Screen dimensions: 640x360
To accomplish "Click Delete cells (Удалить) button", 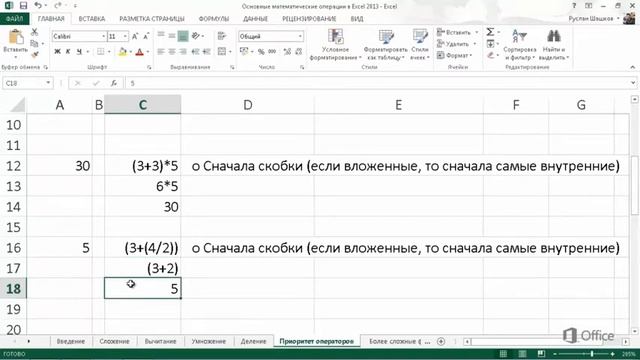I will pos(456,43).
